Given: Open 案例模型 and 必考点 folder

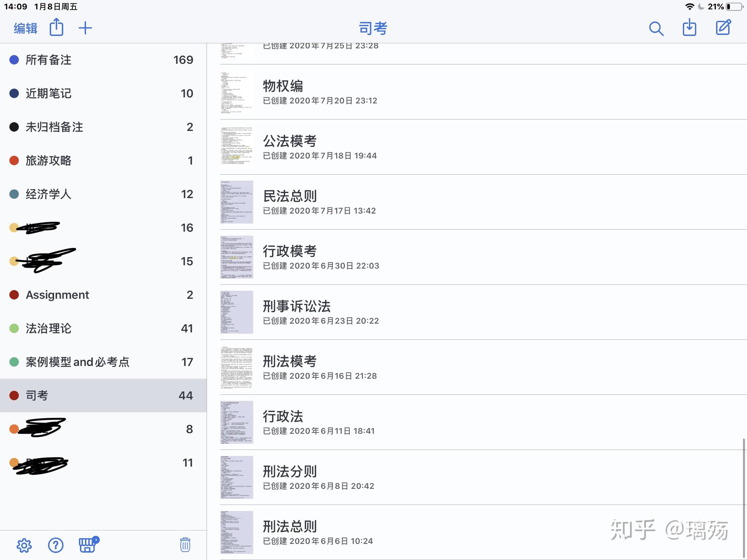Looking at the screenshot, I should click(103, 362).
